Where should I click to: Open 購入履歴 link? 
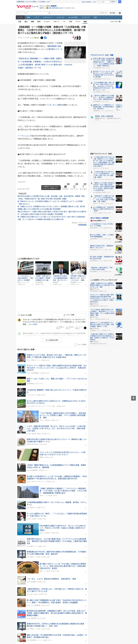point(112,13)
